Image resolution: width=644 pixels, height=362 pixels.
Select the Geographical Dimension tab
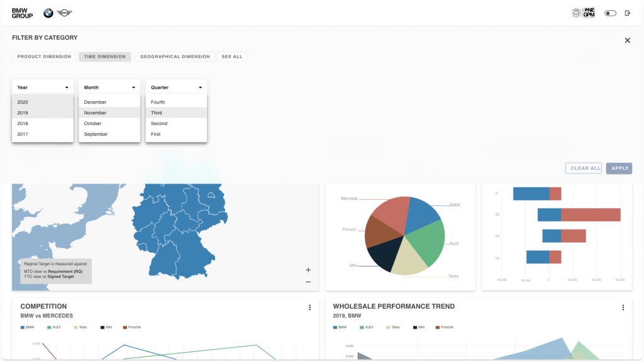pos(175,57)
